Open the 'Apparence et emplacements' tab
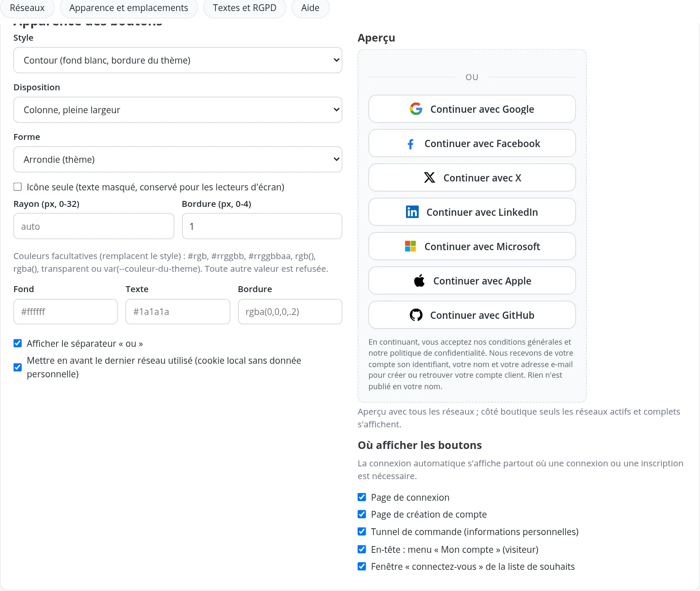Viewport: 700px width, 591px height. 129,8
